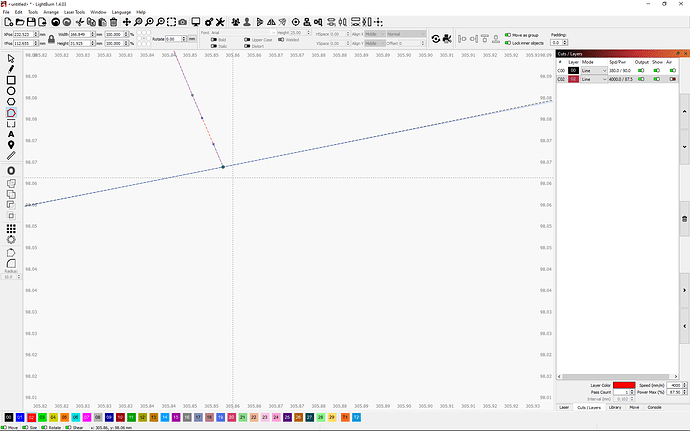690x431 pixels.
Task: Select the Polygon tool
Action: [x=11, y=102]
